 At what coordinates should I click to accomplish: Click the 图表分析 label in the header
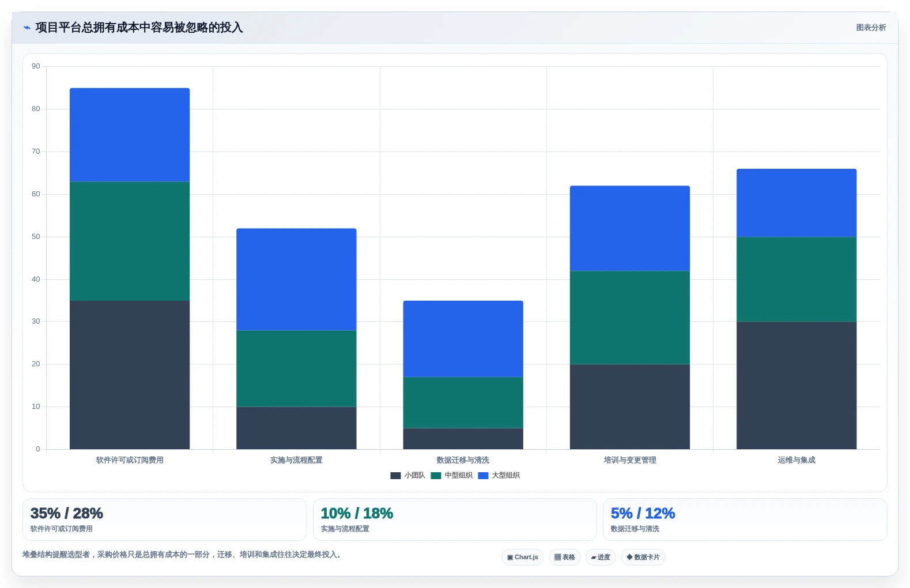tap(871, 28)
